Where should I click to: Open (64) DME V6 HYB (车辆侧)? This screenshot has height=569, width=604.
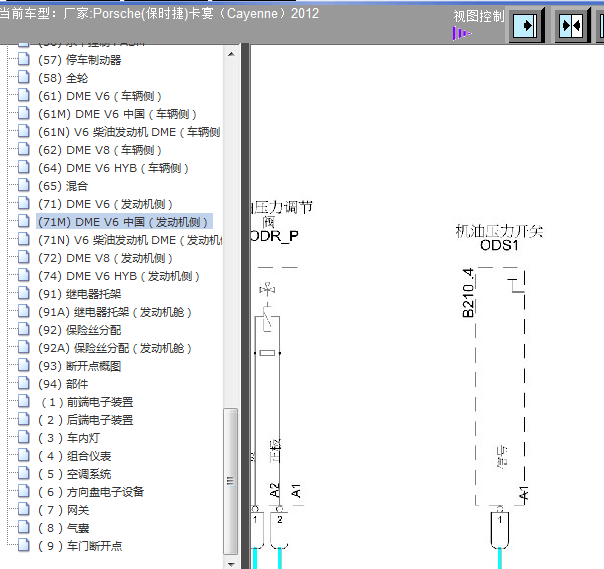tap(113, 168)
